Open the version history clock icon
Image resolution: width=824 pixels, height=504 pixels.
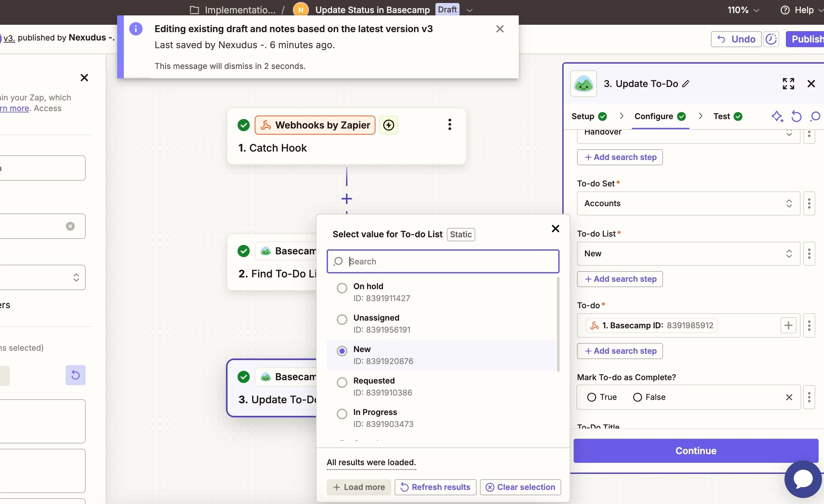point(771,39)
